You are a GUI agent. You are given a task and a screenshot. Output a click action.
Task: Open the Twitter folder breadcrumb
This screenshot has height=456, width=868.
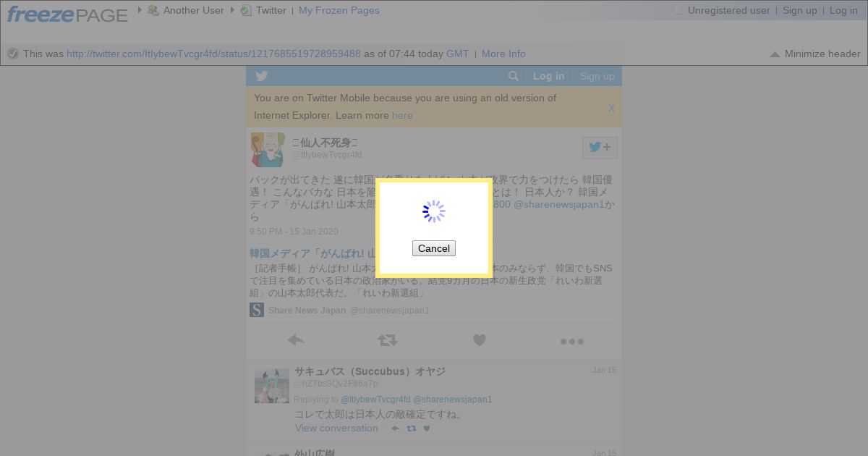click(x=271, y=10)
